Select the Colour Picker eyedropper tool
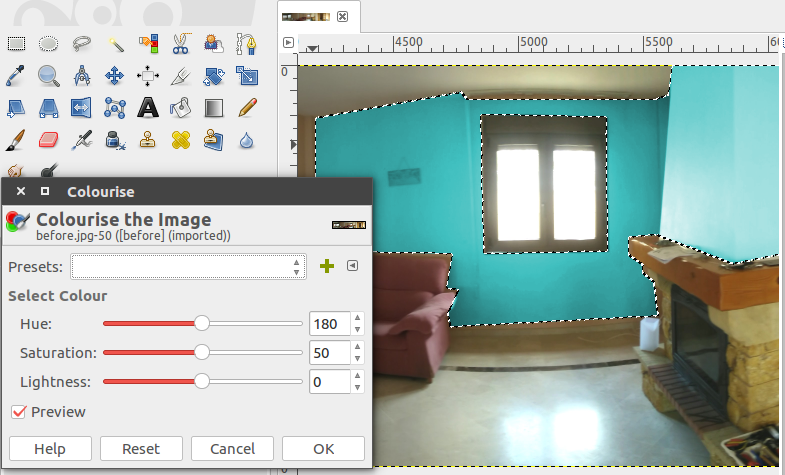This screenshot has height=475, width=785. pos(16,76)
